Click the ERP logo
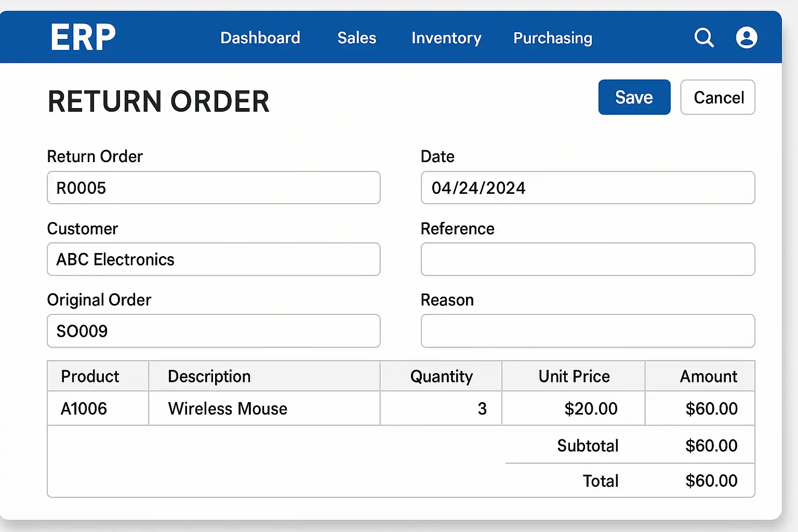This screenshot has width=798, height=532. [83, 37]
